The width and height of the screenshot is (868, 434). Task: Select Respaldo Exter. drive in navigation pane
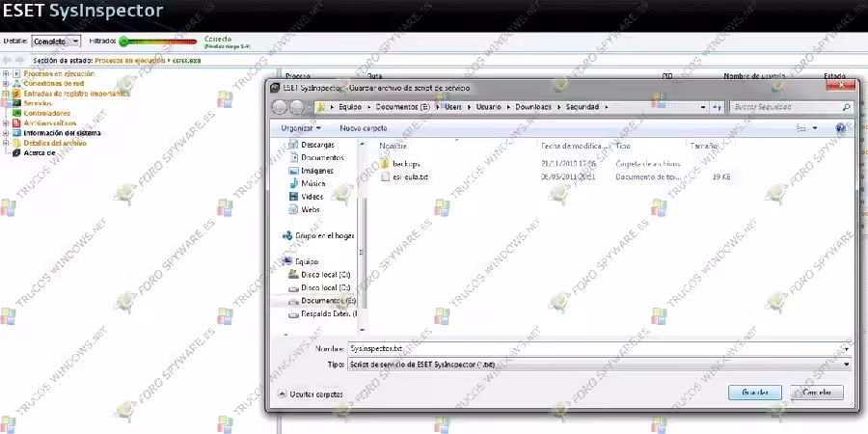click(x=329, y=313)
